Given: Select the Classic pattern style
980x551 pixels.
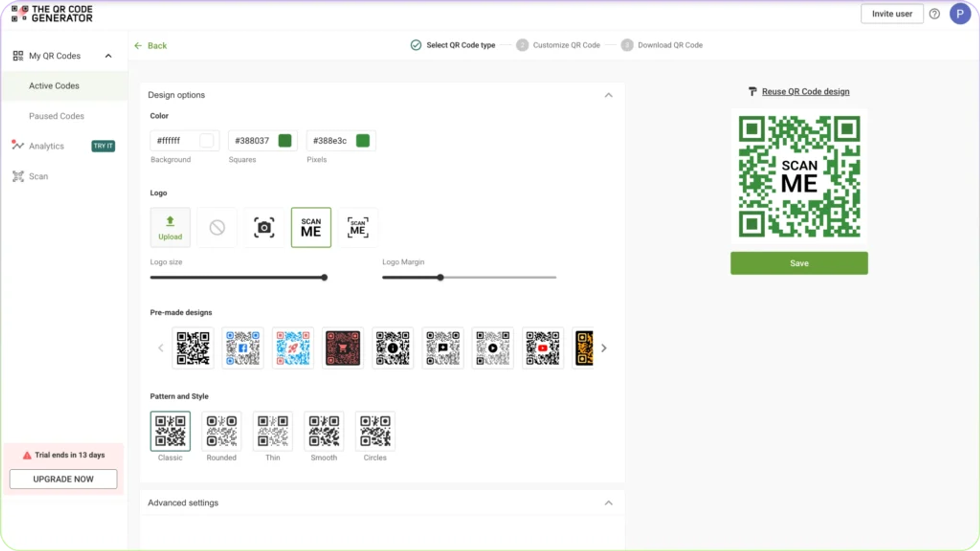Looking at the screenshot, I should point(170,431).
